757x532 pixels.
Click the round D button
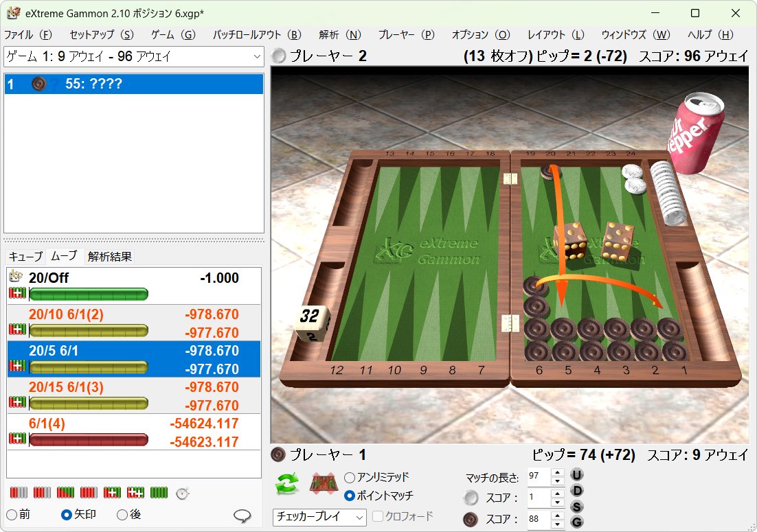[576, 491]
